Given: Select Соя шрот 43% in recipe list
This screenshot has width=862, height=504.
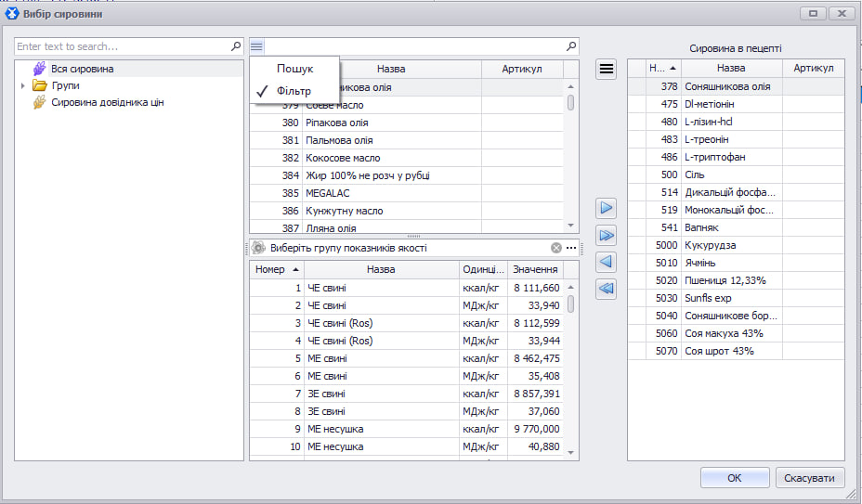Looking at the screenshot, I should pos(736,351).
